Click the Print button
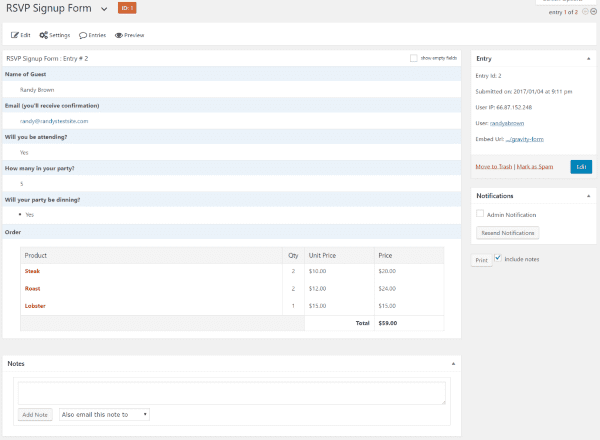This screenshot has height=440, width=600. [481, 260]
